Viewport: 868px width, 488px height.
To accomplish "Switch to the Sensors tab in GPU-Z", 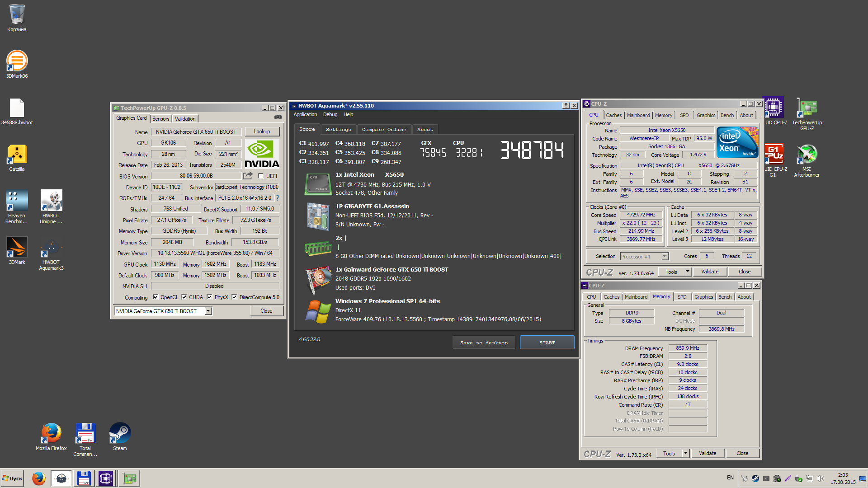I will (x=161, y=118).
